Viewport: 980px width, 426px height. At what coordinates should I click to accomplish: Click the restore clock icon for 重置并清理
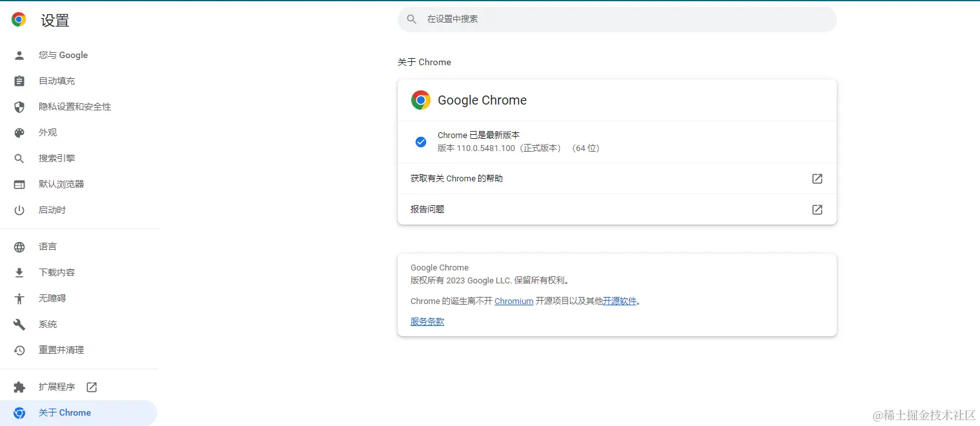[x=19, y=350]
